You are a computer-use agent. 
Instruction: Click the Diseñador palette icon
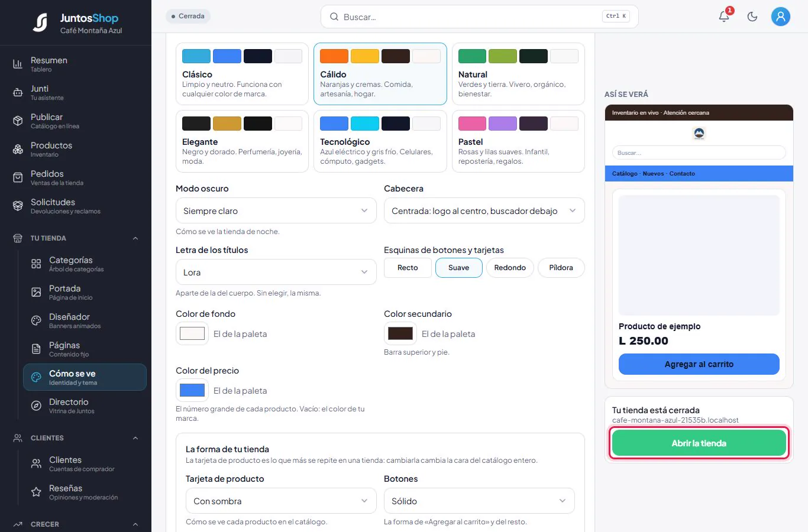click(x=36, y=320)
